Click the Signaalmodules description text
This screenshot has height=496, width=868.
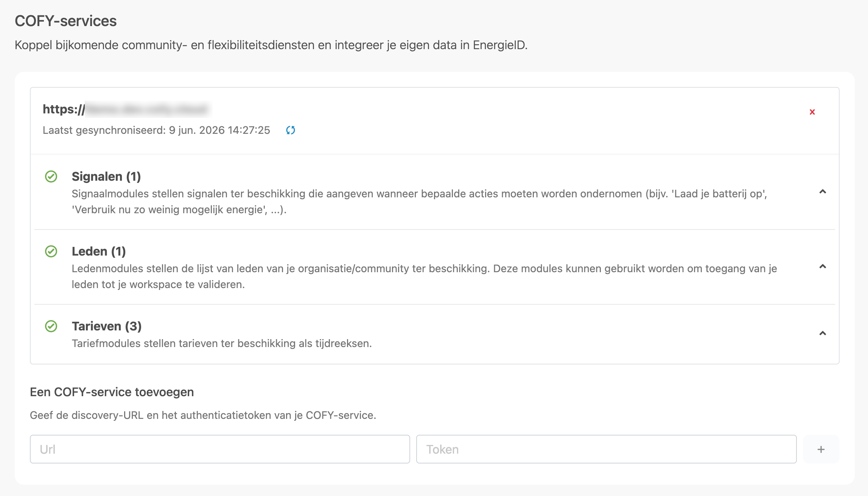coord(419,201)
